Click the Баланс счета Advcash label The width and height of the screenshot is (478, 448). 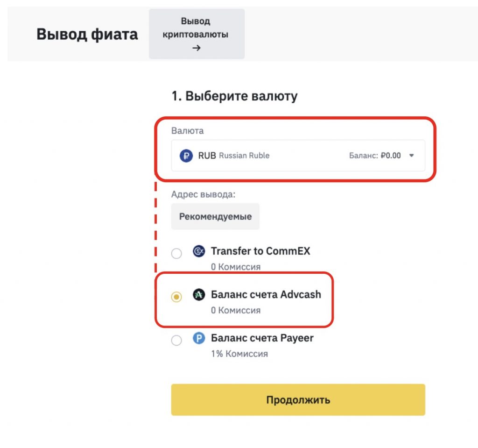tap(266, 295)
